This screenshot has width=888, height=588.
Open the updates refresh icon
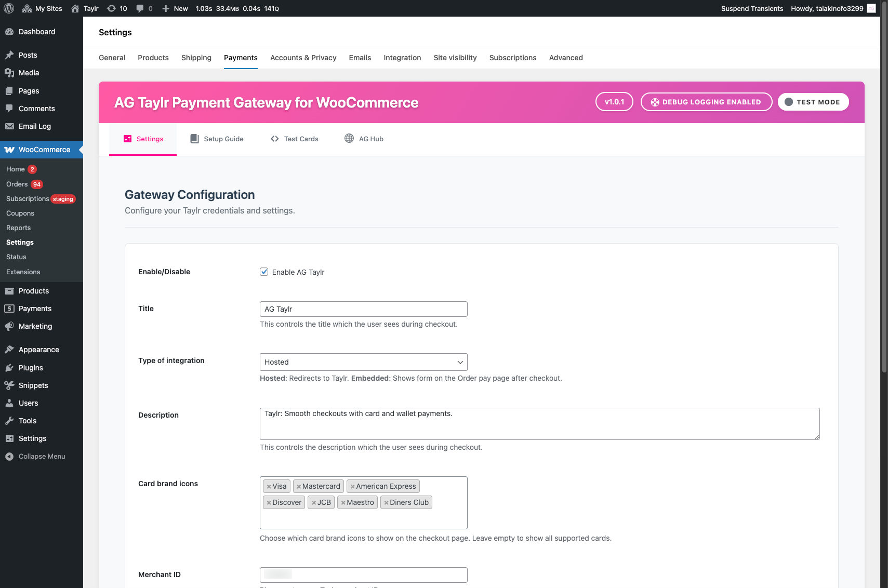[111, 8]
